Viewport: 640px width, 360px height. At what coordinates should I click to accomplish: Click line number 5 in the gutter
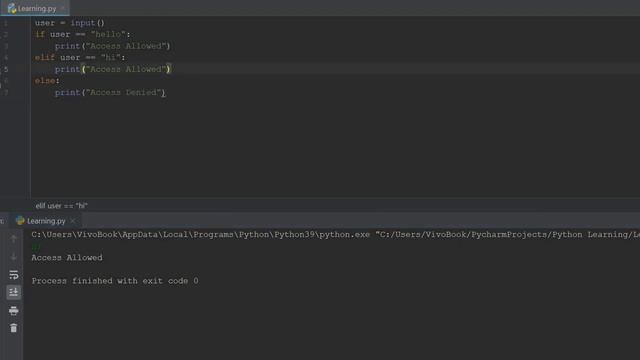coord(6,69)
